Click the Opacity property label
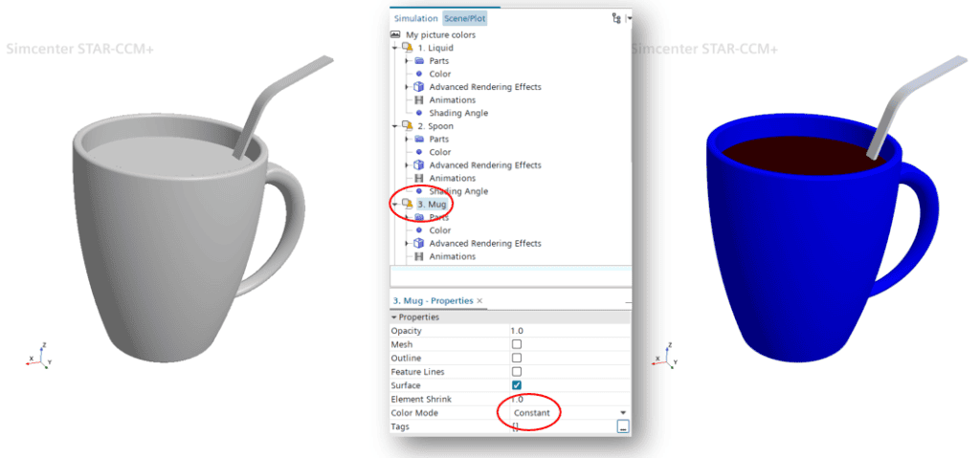Viewport: 980px width, 458px height. (406, 331)
